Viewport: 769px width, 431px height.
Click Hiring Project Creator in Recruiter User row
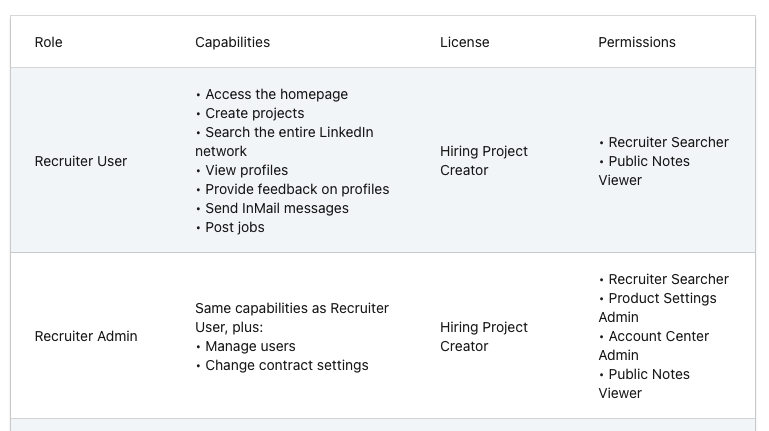484,161
